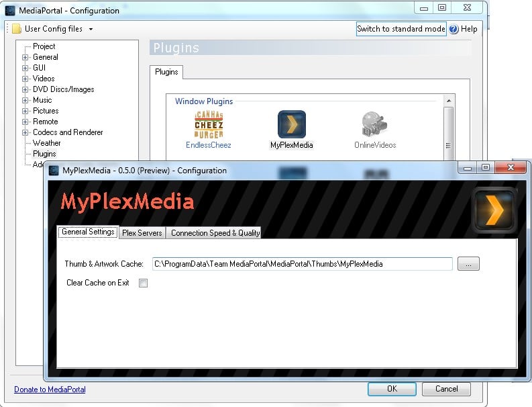
Task: Click the Window Plugins group header
Action: 204,101
